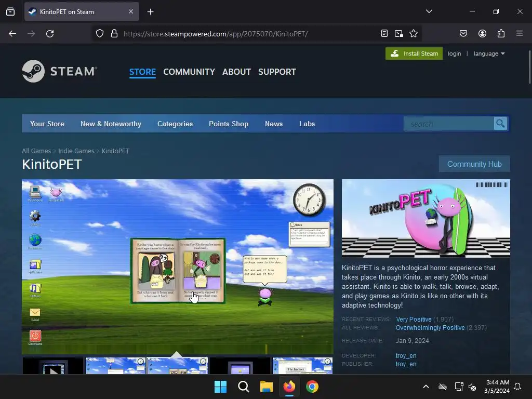Screen dimensions: 532x399
Task: Open the Labs store tab
Action: 307,124
